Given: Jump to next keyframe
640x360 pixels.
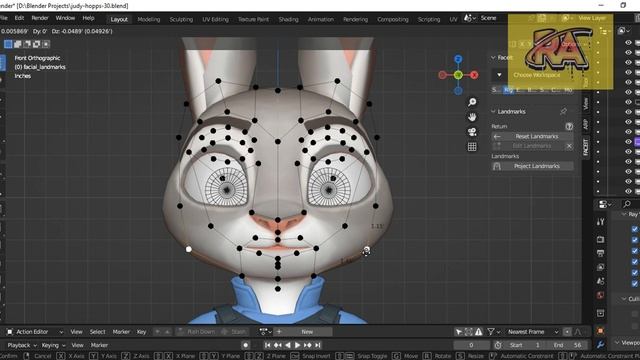Looking at the screenshot, I should click(x=307, y=345).
